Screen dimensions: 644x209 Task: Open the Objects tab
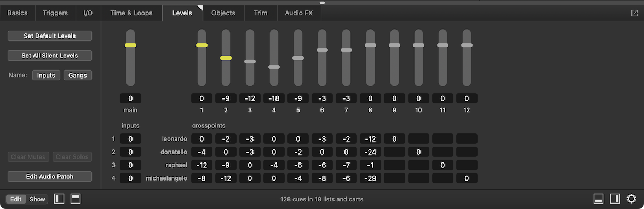(223, 13)
